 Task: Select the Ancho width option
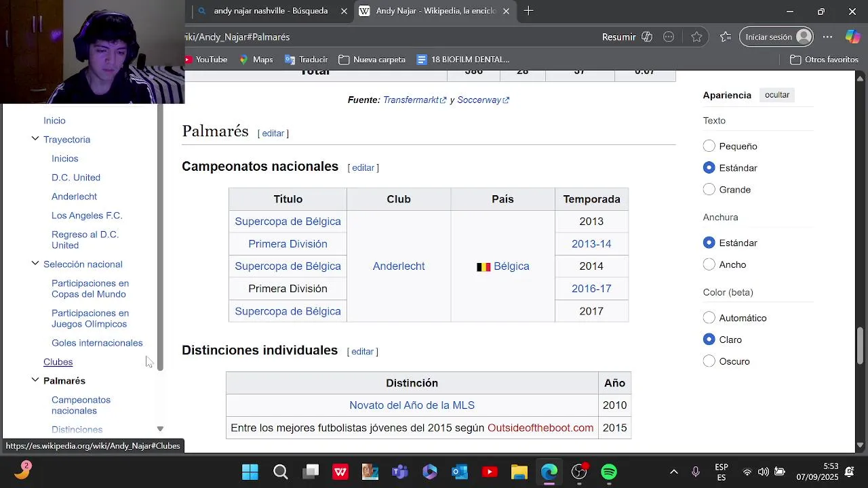(709, 264)
